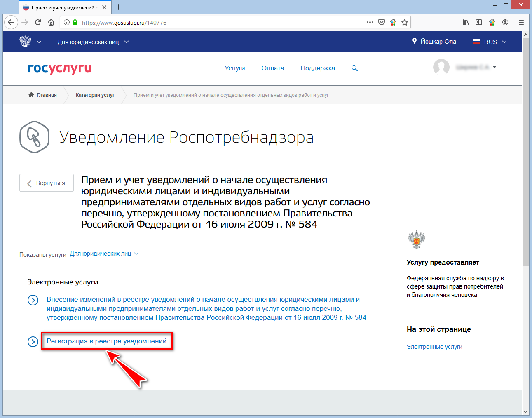Click the chain-link service category icon
The image size is (532, 418).
coord(35,137)
